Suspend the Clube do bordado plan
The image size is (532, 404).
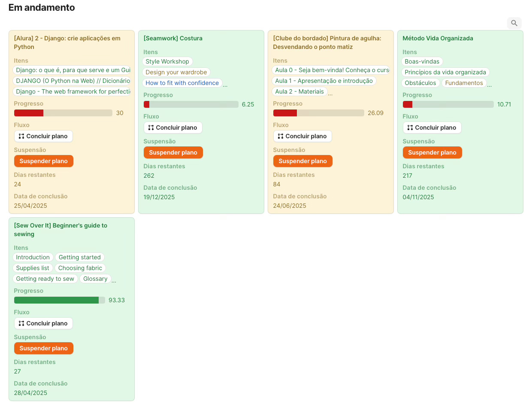(x=303, y=161)
